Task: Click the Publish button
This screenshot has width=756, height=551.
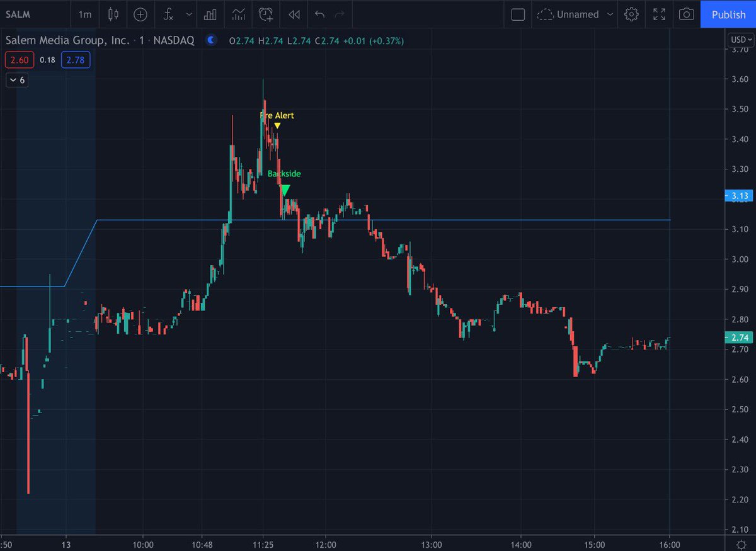Action: click(728, 14)
